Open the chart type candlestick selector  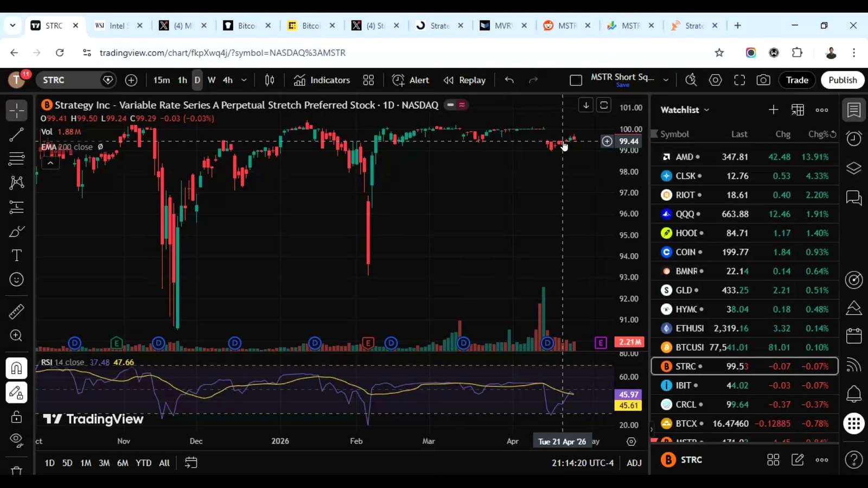click(x=270, y=80)
